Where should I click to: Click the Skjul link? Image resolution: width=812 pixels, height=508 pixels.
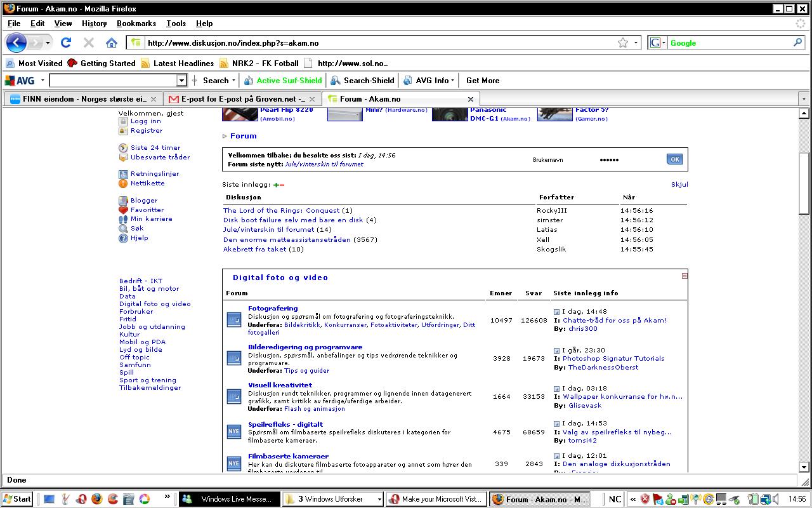pos(679,184)
